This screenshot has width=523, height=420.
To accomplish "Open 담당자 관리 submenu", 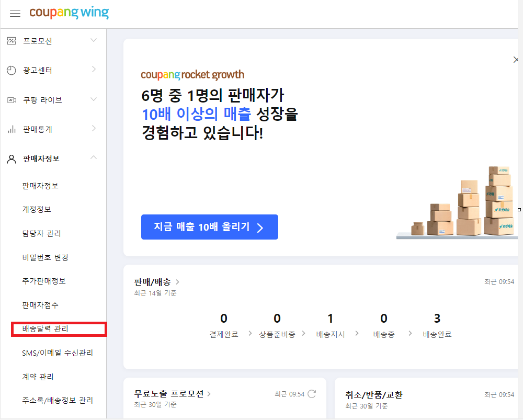I will pyautogui.click(x=41, y=233).
